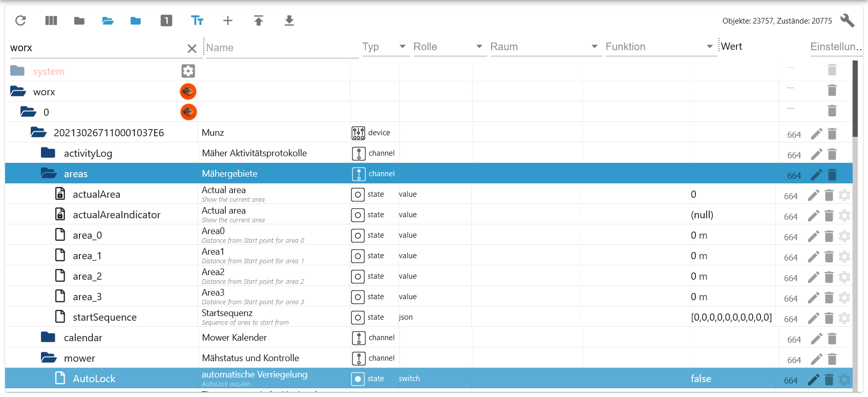Expand all folders in the tree
The height and width of the screenshot is (397, 868).
(x=108, y=20)
